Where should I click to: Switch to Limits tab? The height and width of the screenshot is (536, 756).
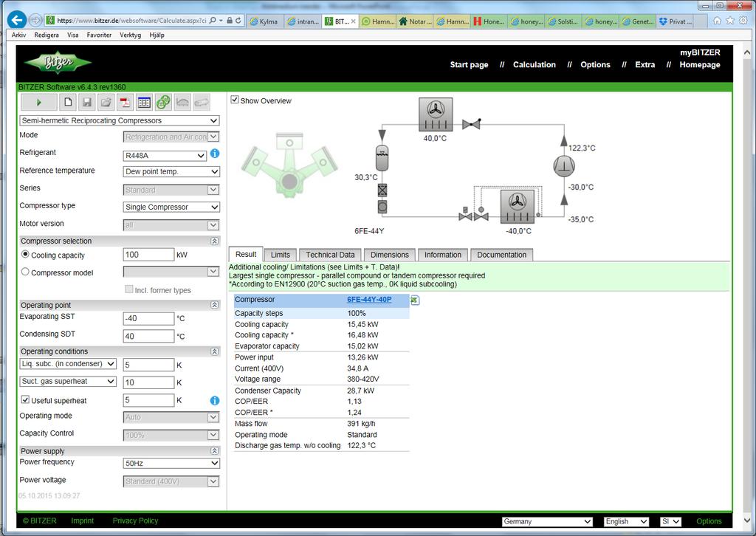click(280, 255)
